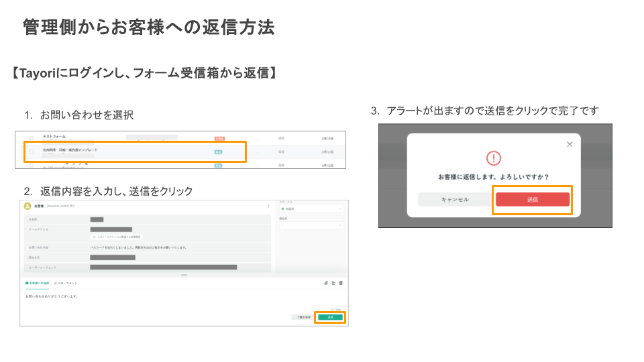
Task: Tick the checkbox on the third inbox row
Action: coord(32,164)
